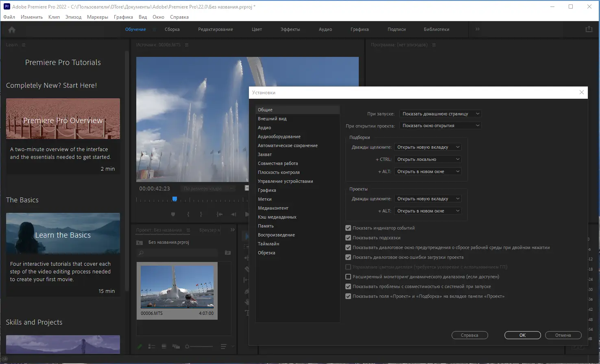Switch Project panel to list view
Image resolution: width=600 pixels, height=364 pixels.
pyautogui.click(x=152, y=346)
